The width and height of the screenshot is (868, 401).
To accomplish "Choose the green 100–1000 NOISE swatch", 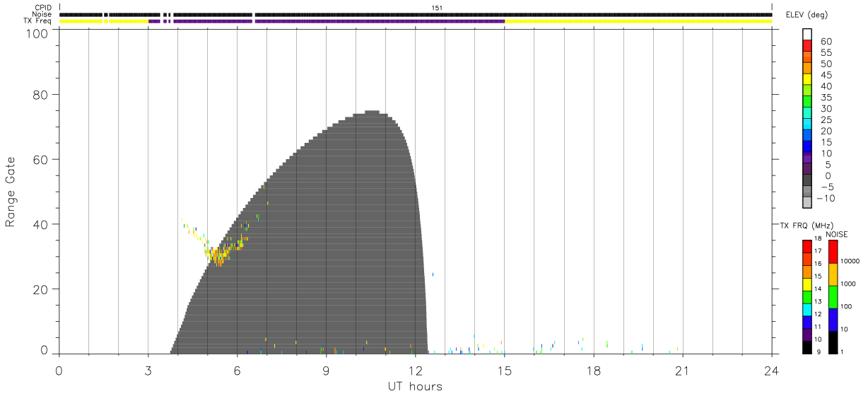I will (833, 297).
